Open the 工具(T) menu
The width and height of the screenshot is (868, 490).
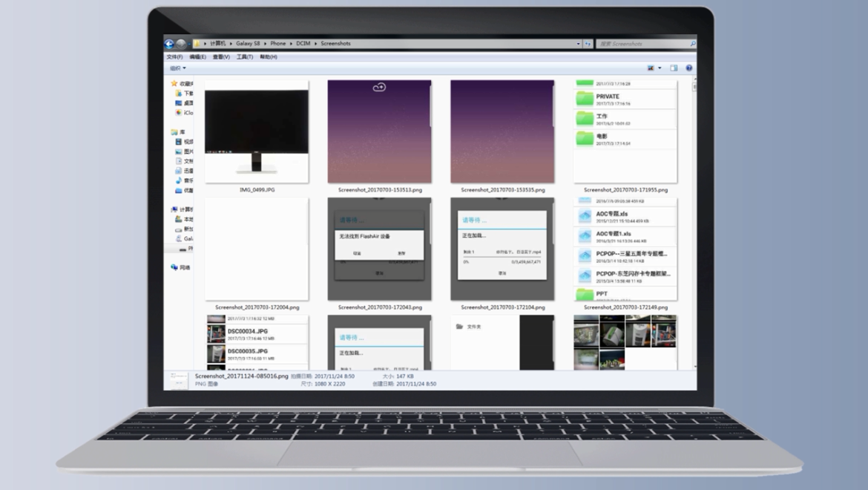pos(245,57)
